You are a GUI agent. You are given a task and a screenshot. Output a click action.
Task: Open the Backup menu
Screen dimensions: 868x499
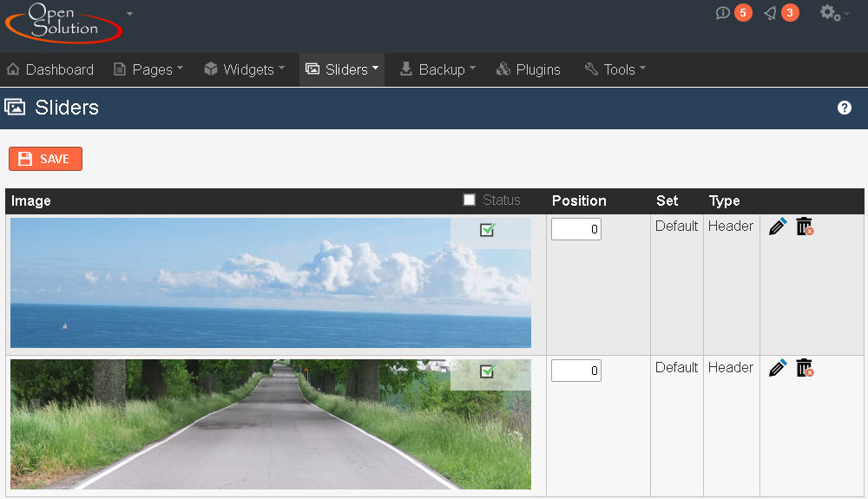click(x=437, y=69)
